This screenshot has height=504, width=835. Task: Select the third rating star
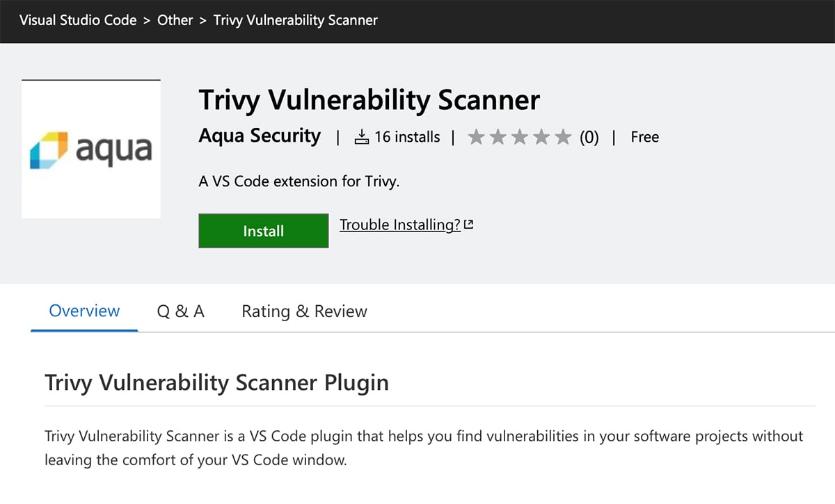pos(520,137)
